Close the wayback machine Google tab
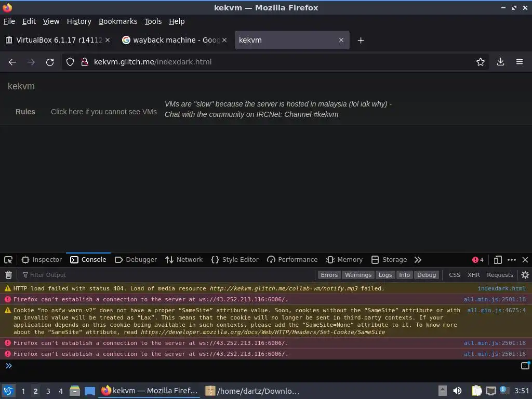Screen dimensions: 532x399 [x=224, y=40]
